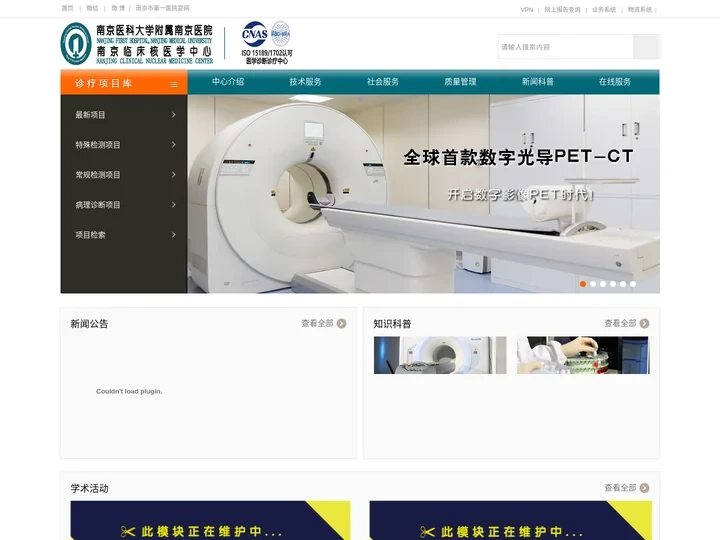
Task: Click the 学术活动 查看全部 arrow icon
Action: point(644,488)
